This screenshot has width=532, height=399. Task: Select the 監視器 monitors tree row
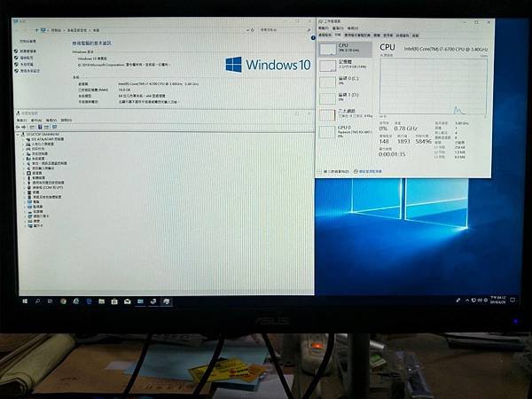[35, 207]
